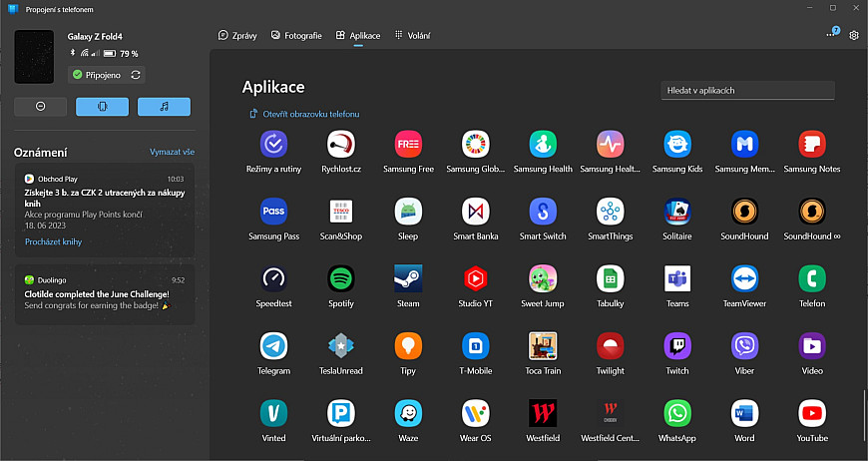Open Tipy app
This screenshot has width=868, height=461.
pos(408,346)
